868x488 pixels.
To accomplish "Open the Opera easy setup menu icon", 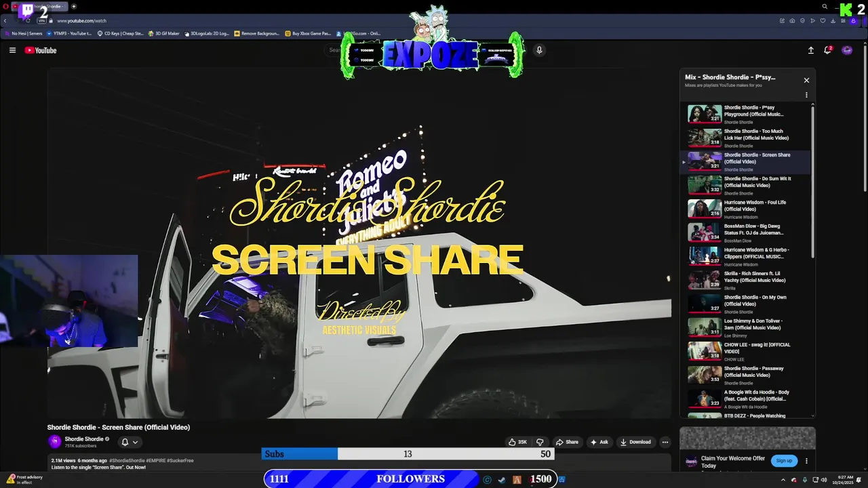I will [843, 21].
